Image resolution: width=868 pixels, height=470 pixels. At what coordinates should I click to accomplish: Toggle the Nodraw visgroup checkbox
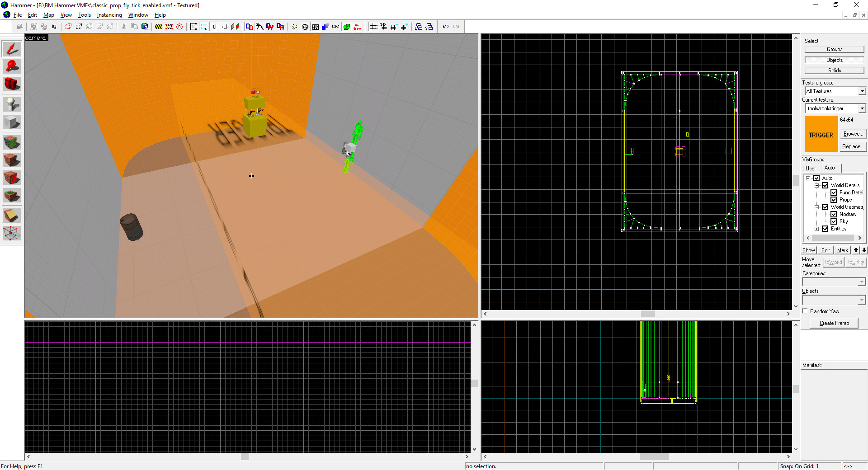click(x=834, y=214)
